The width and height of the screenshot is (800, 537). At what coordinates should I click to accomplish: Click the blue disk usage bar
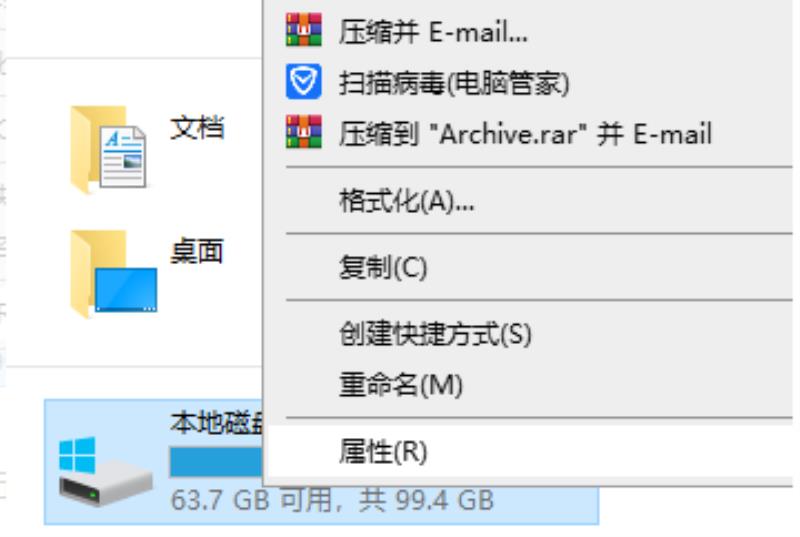point(216,462)
